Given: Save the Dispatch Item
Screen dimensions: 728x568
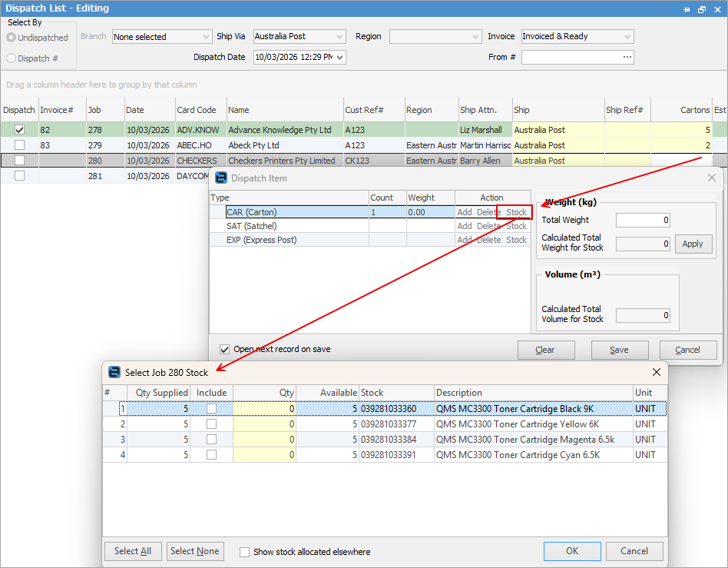Looking at the screenshot, I should (620, 350).
